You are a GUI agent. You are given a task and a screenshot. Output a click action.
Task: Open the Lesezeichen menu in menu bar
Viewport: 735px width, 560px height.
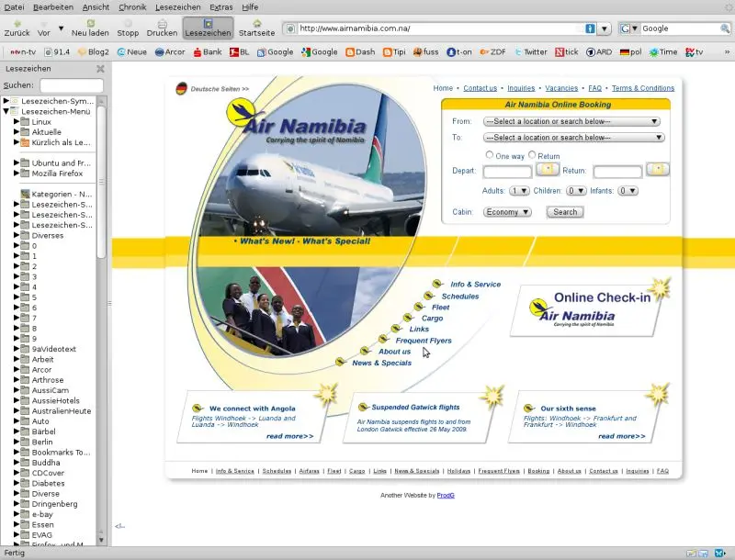(x=177, y=7)
